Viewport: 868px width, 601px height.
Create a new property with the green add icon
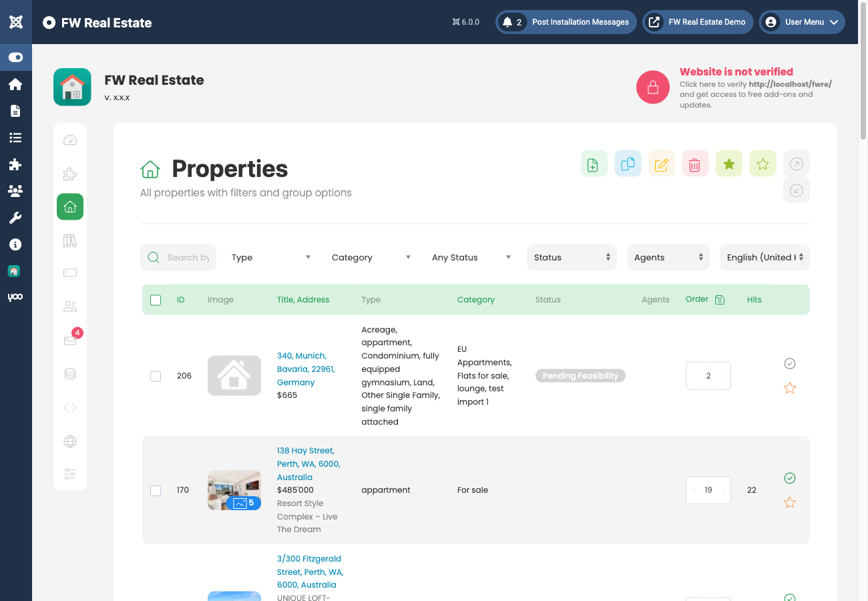coord(594,163)
